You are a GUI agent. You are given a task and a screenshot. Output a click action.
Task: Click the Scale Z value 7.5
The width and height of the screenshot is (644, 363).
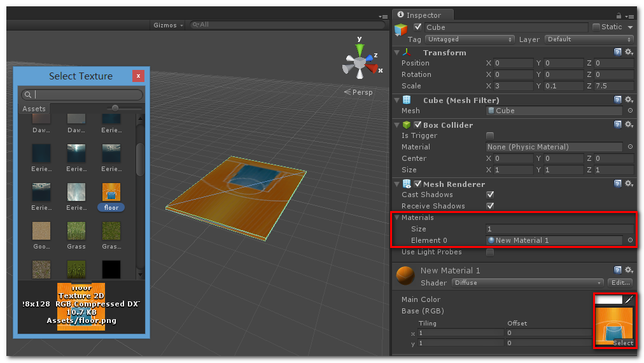(x=613, y=86)
